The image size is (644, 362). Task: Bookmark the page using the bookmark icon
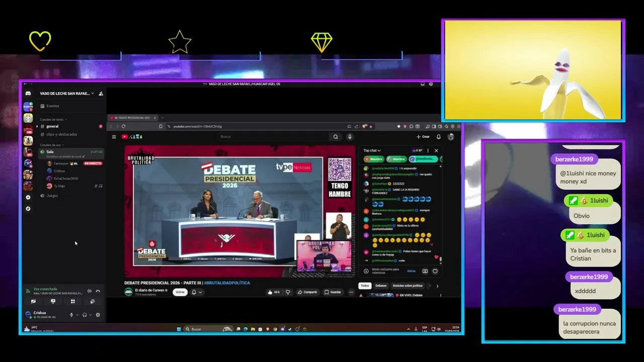point(161,126)
